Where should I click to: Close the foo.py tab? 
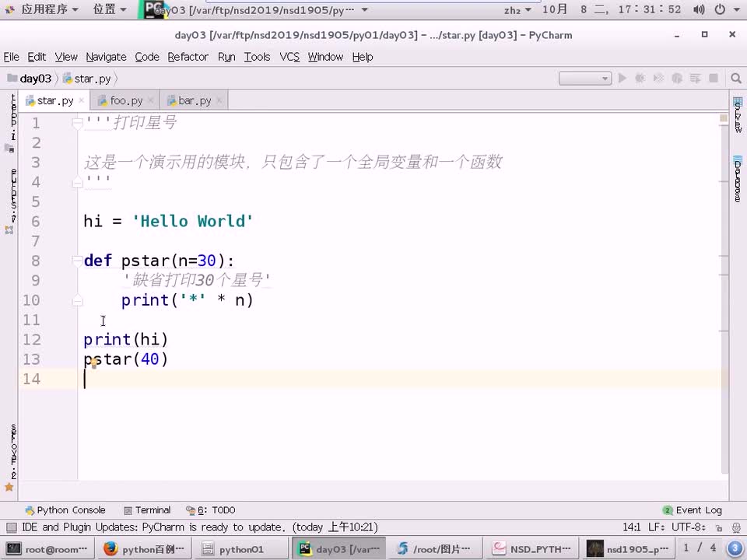[150, 100]
